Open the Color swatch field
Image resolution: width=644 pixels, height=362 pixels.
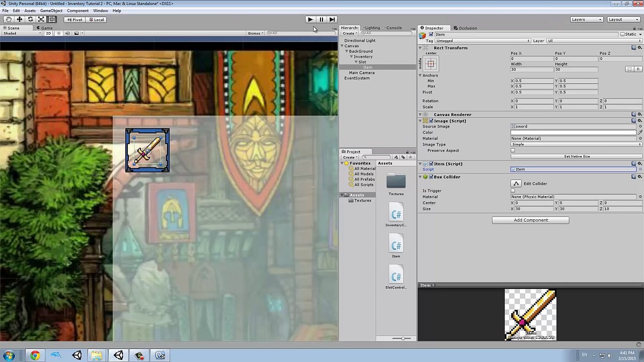pos(574,133)
